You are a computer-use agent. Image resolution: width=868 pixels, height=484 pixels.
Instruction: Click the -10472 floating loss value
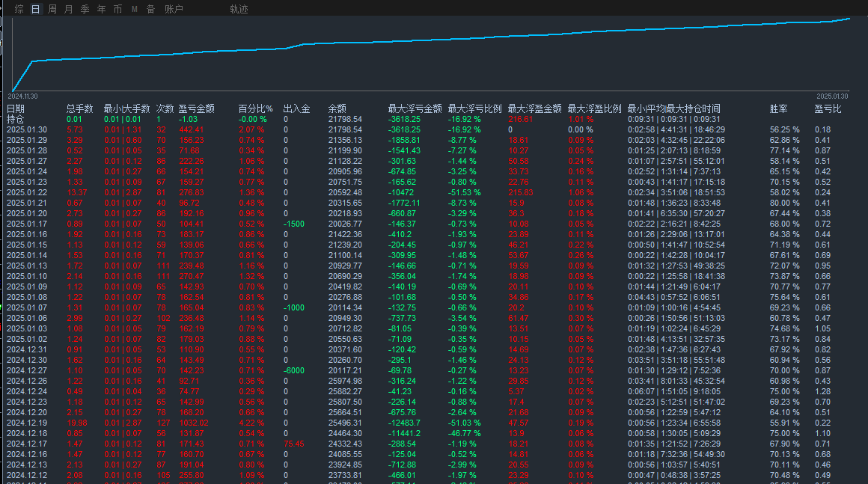(x=401, y=192)
